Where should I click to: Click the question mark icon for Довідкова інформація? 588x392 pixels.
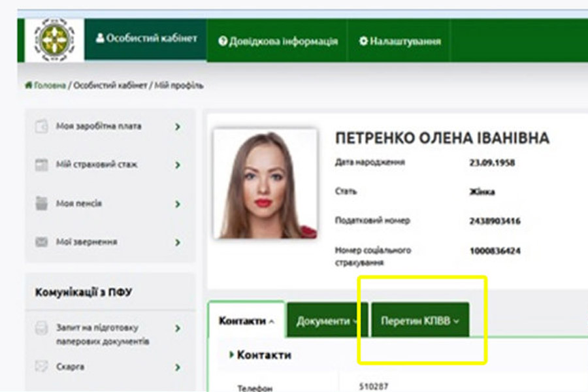click(x=223, y=41)
